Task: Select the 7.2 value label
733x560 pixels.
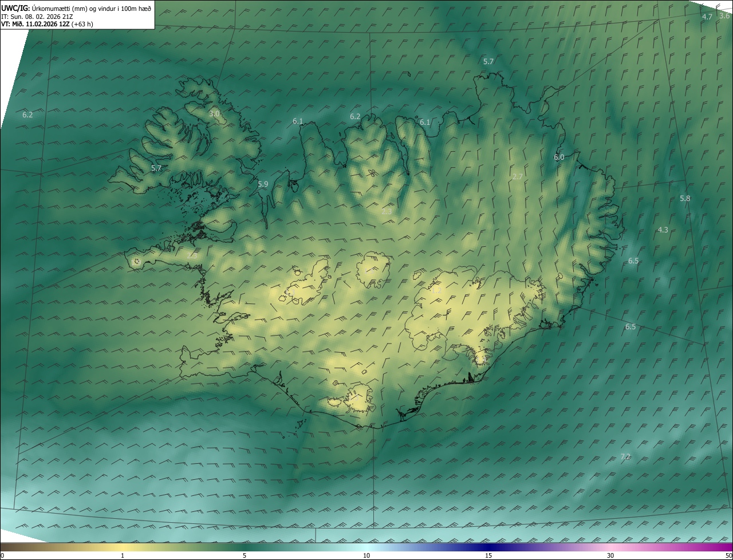Action: point(625,456)
